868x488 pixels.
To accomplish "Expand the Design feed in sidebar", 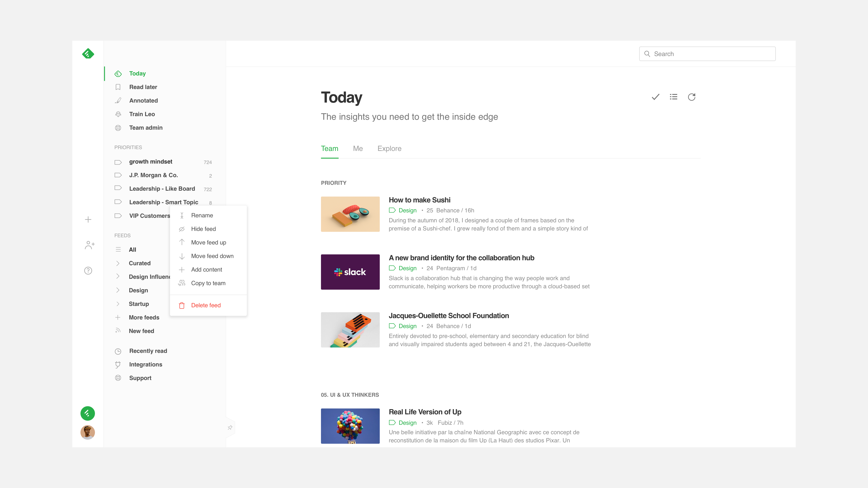I will click(x=118, y=290).
